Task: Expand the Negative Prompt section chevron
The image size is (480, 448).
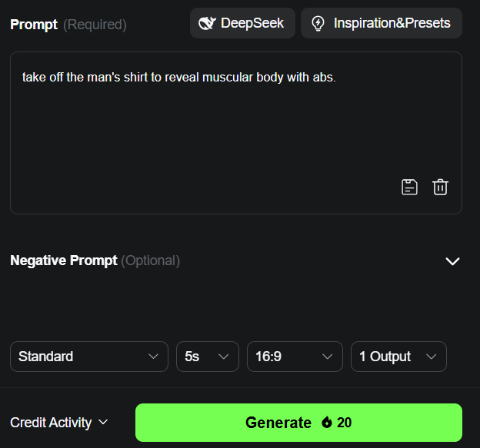Action: (452, 261)
